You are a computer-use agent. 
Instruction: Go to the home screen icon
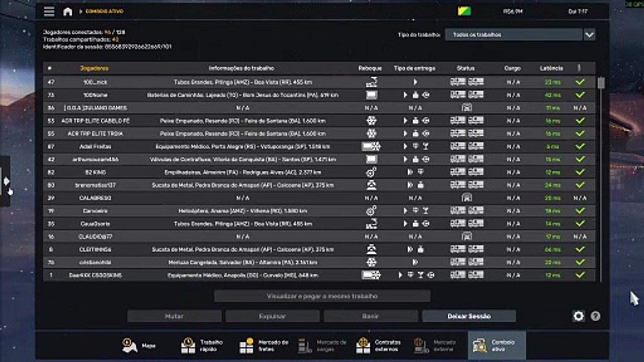(x=67, y=12)
